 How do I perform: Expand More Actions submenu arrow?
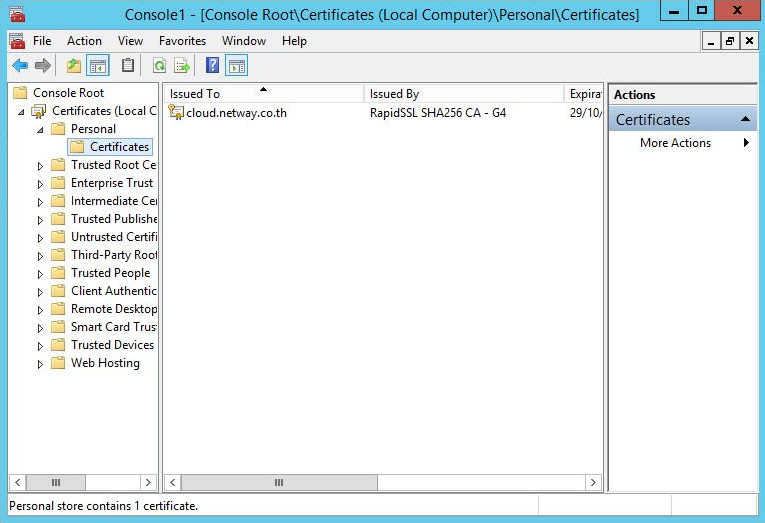pos(746,143)
